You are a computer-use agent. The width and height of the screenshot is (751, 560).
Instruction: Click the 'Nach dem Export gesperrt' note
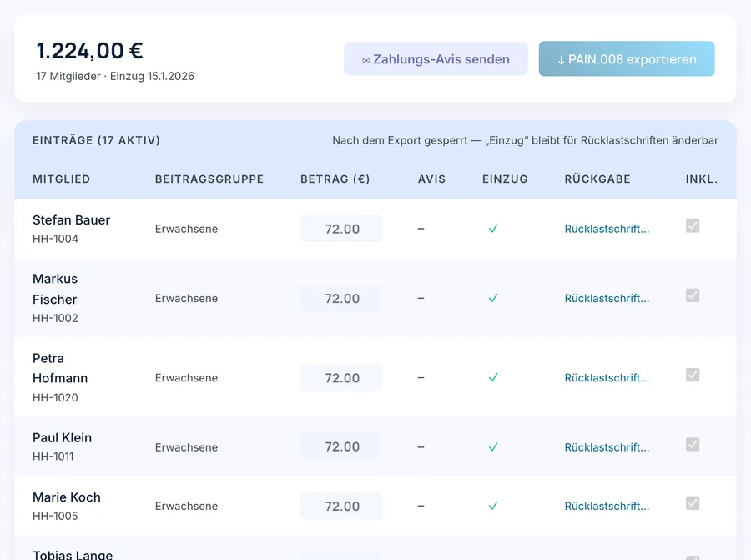pyautogui.click(x=525, y=140)
